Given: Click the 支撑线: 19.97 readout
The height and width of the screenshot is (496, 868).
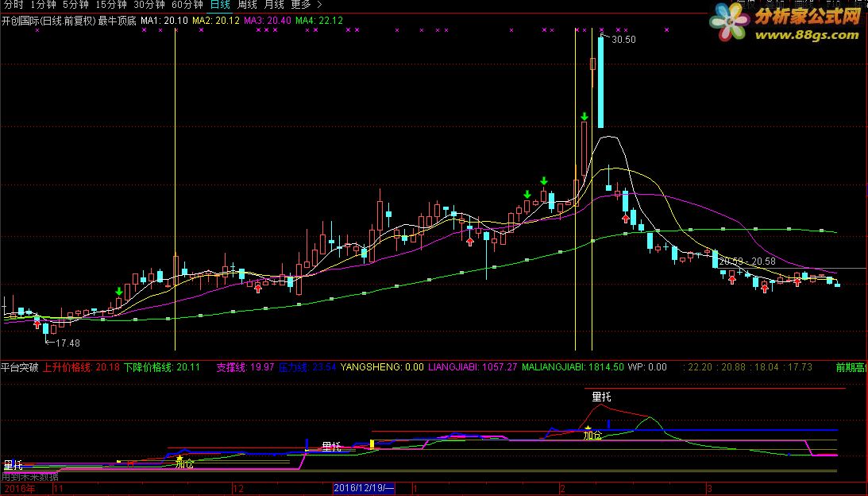Looking at the screenshot, I should pyautogui.click(x=245, y=367).
